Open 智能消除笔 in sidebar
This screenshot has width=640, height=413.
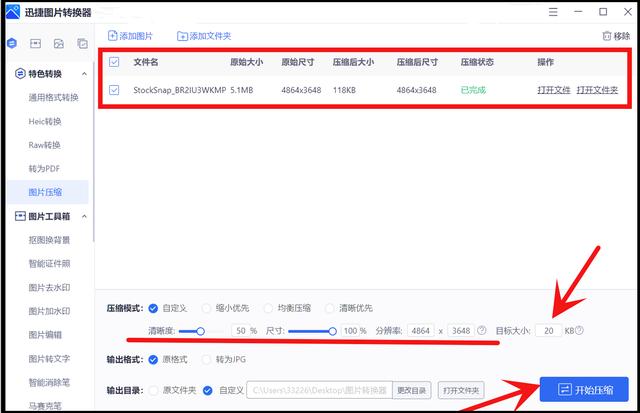tap(49, 382)
